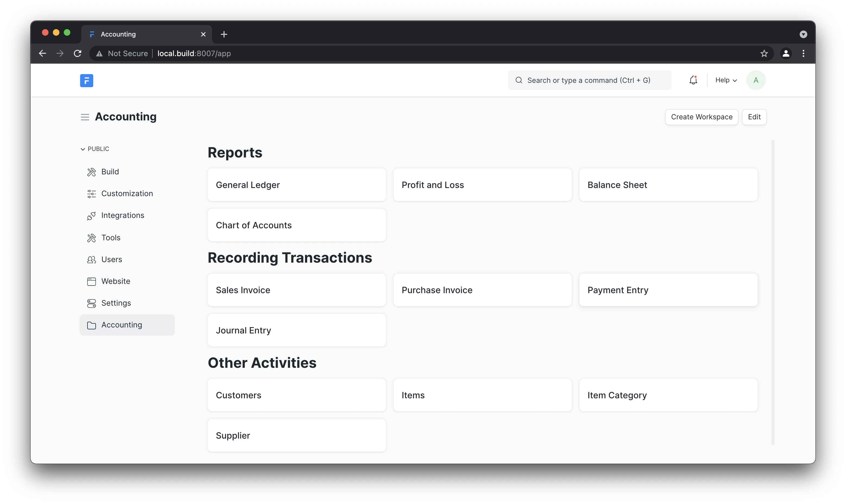Open the user avatar menu
This screenshot has width=846, height=504.
click(755, 80)
